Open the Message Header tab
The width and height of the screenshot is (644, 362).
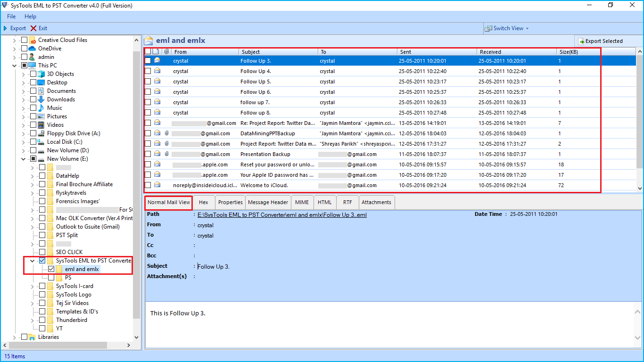[x=268, y=202]
